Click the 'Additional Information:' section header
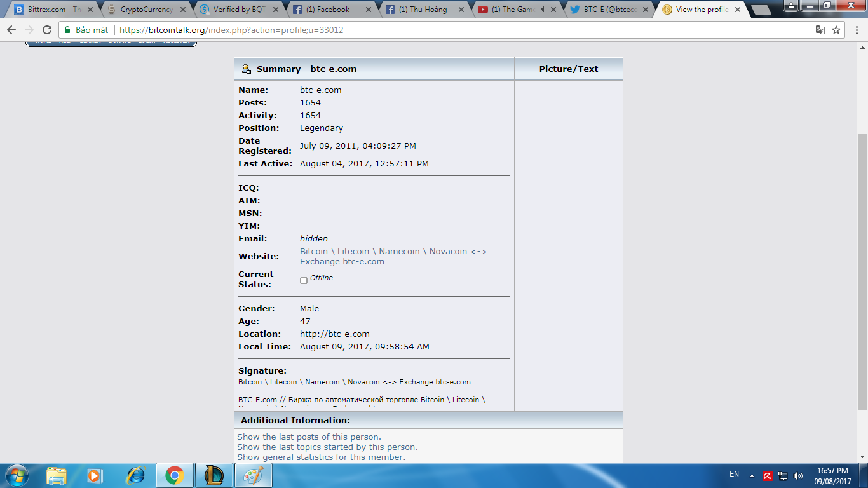This screenshot has width=868, height=488. [x=295, y=420]
